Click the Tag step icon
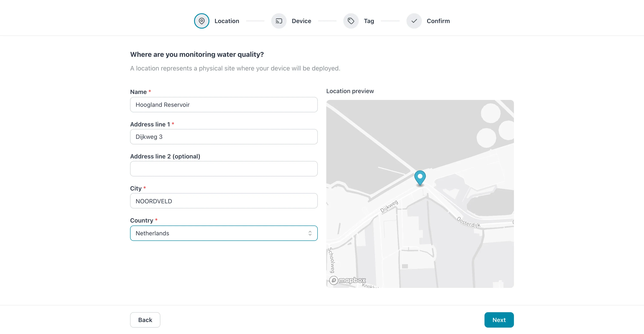 coord(351,21)
